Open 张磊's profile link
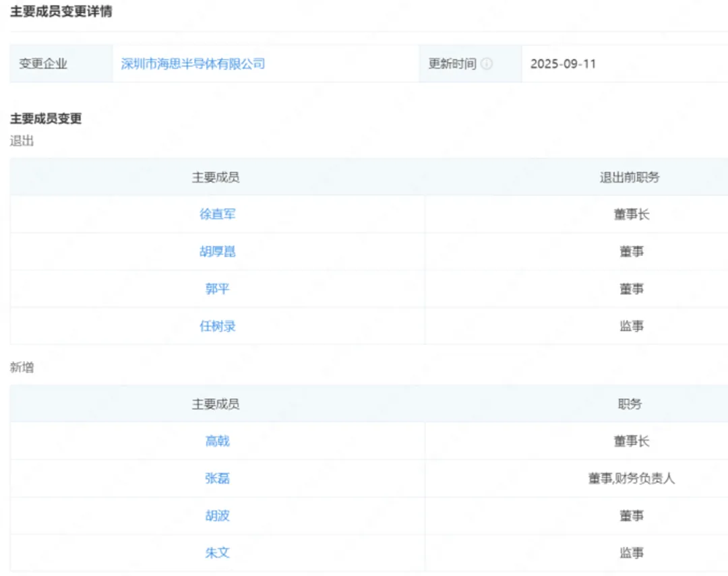The width and height of the screenshot is (728, 576). click(217, 478)
